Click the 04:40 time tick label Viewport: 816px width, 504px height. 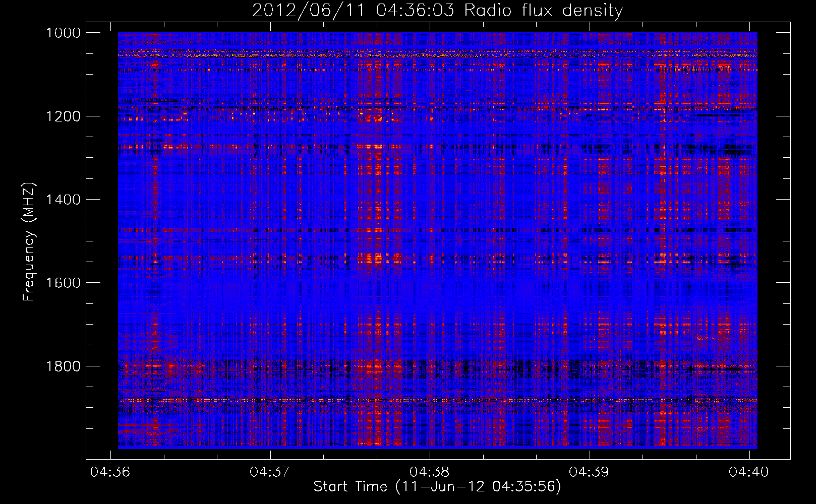[749, 472]
